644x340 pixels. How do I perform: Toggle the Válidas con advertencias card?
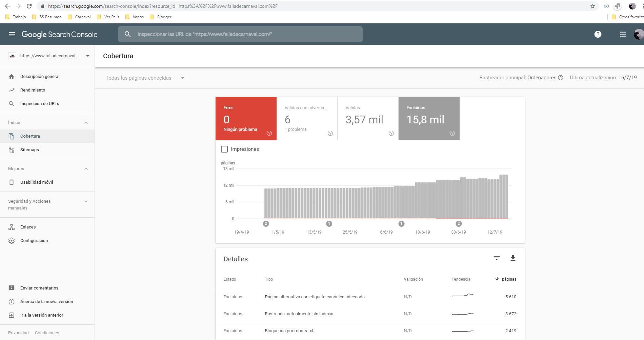(307, 119)
